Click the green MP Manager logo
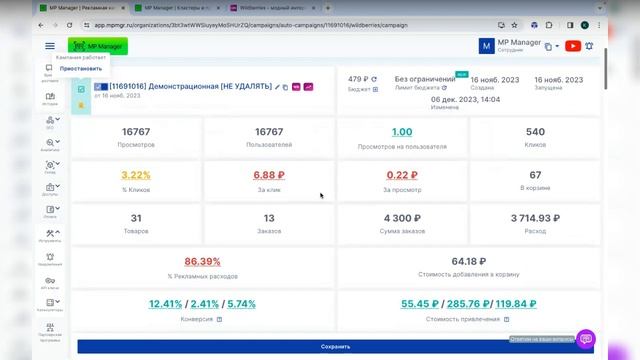Viewport: 640px width, 360px height. pos(98,46)
